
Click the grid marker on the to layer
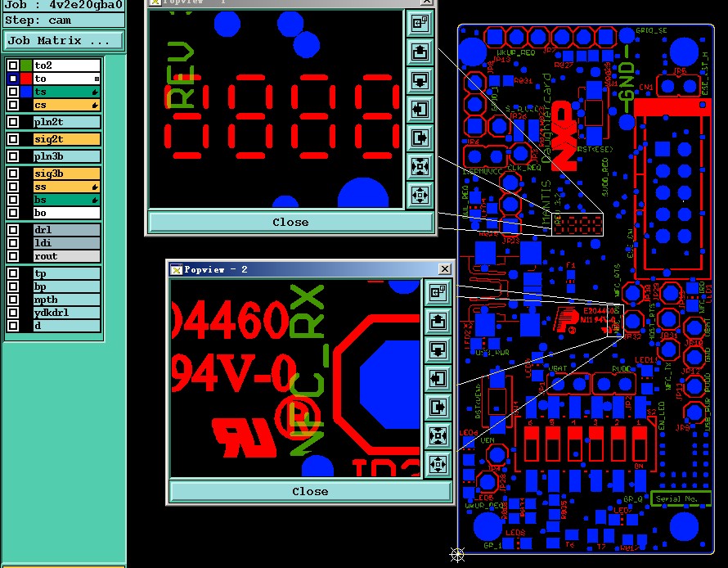(x=97, y=79)
